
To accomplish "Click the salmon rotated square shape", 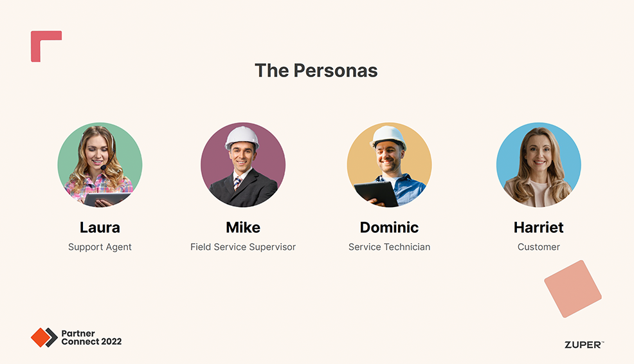I will (572, 289).
